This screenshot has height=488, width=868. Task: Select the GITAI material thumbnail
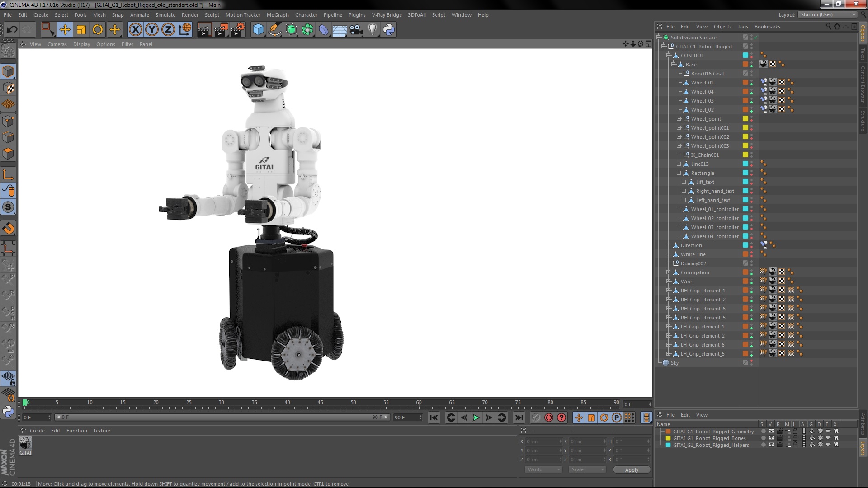click(25, 443)
